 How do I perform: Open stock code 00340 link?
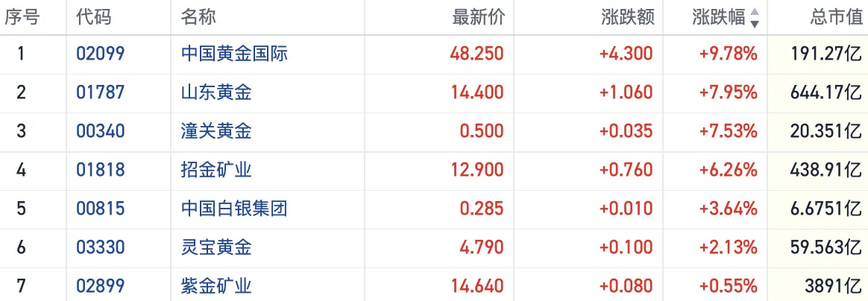point(100,131)
